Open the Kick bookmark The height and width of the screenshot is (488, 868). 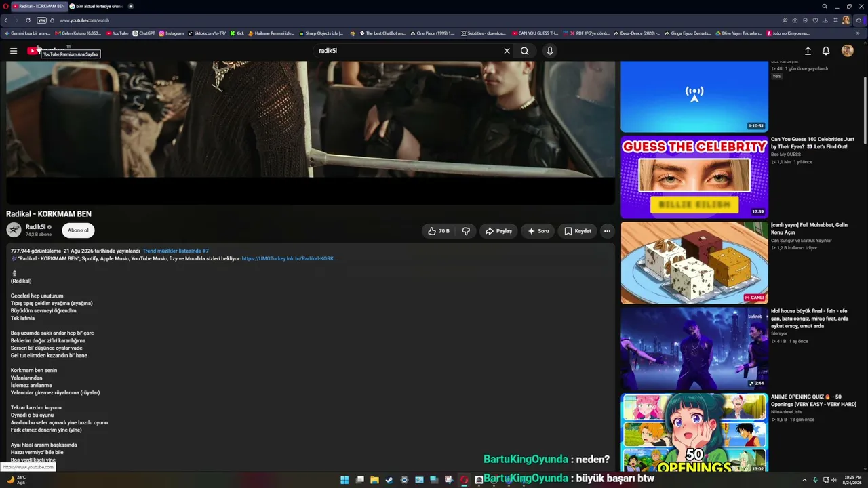[237, 33]
